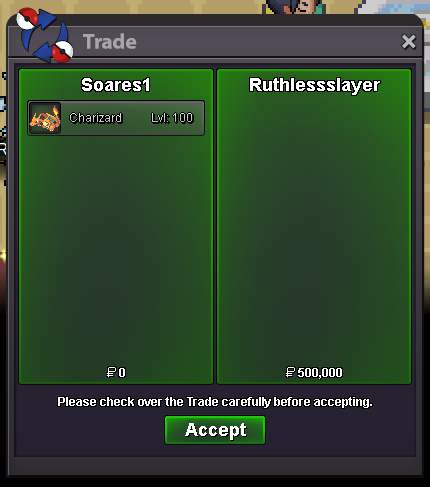The width and height of the screenshot is (430, 487).
Task: Select the Charizard sprite thumbnail
Action: click(45, 118)
